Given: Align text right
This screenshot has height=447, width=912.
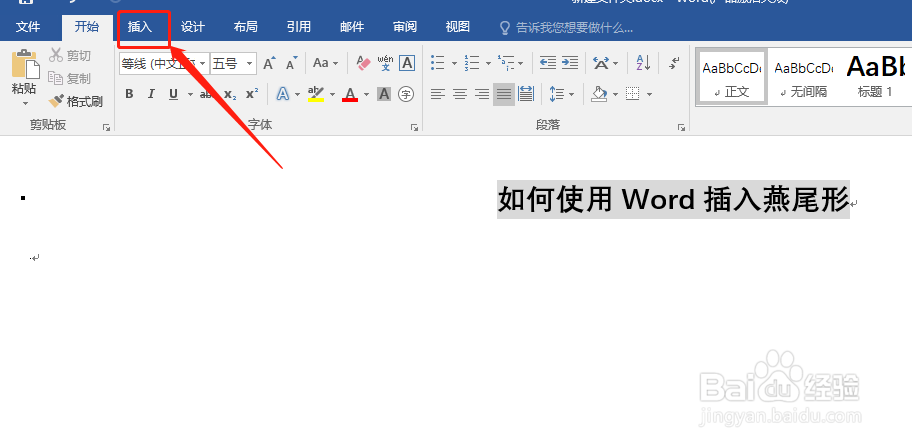Looking at the screenshot, I should click(x=482, y=94).
